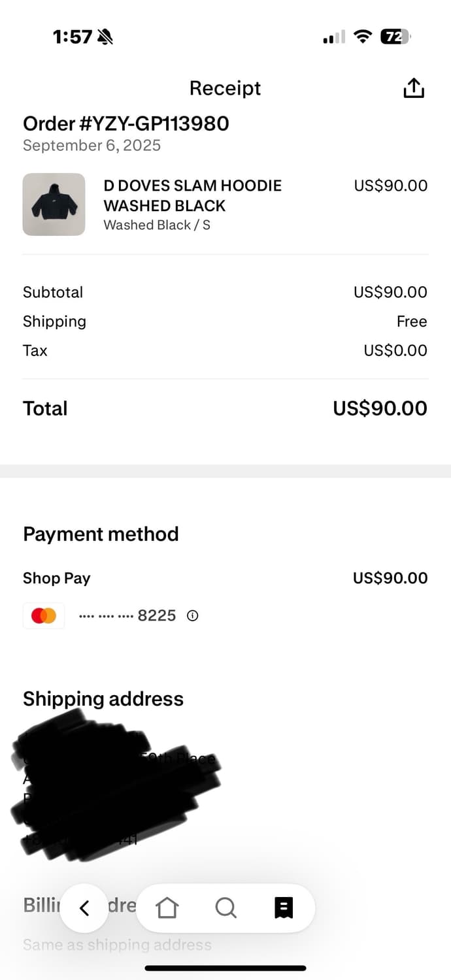The height and width of the screenshot is (980, 451).
Task: Tap the Mastercard logo icon
Action: pyautogui.click(x=44, y=615)
